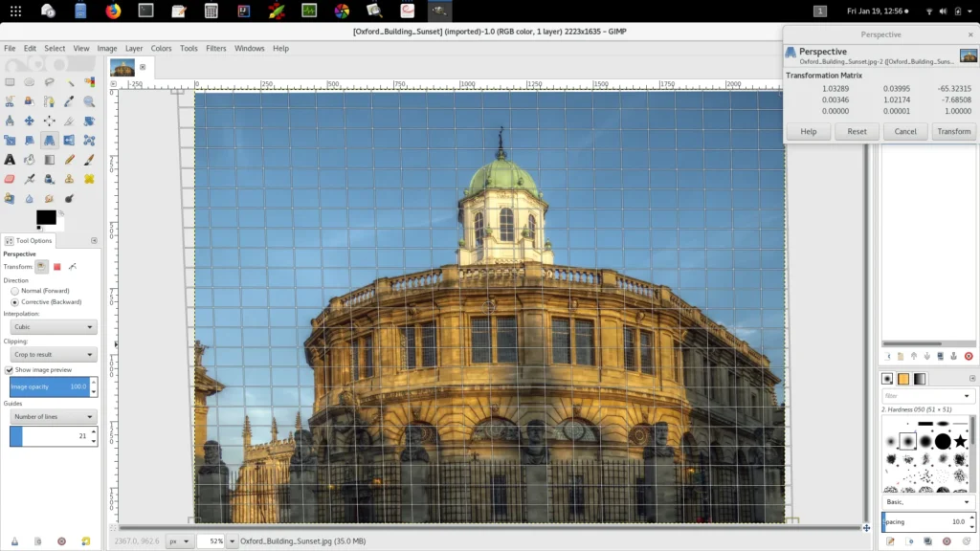This screenshot has height=551, width=980.
Task: Select the Paintbrush tool
Action: click(x=89, y=160)
